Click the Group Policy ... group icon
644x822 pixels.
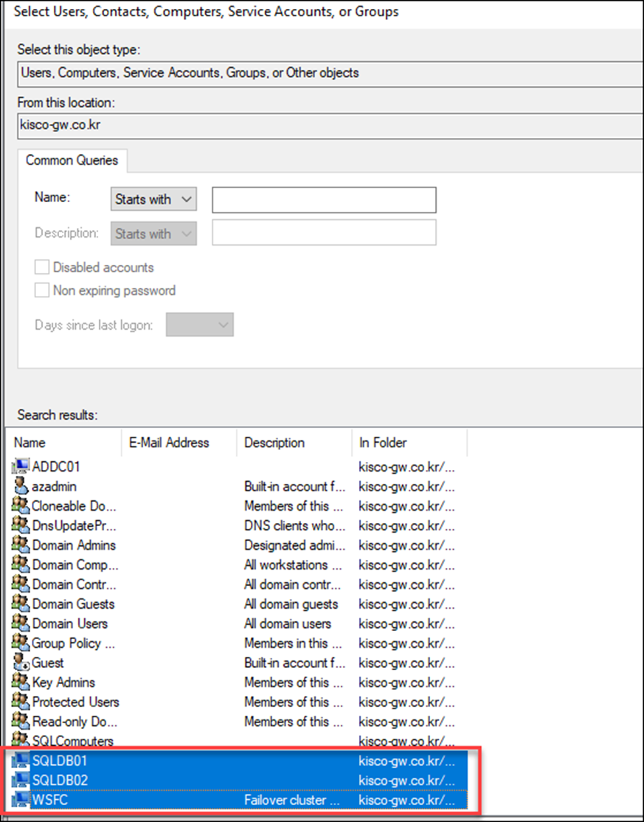pos(21,643)
